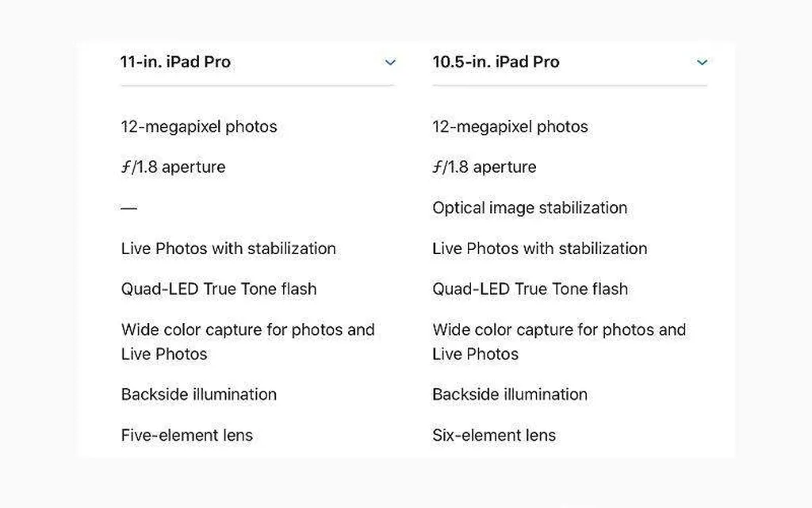
Task: Click the Optical image stabilization text
Action: coord(530,207)
